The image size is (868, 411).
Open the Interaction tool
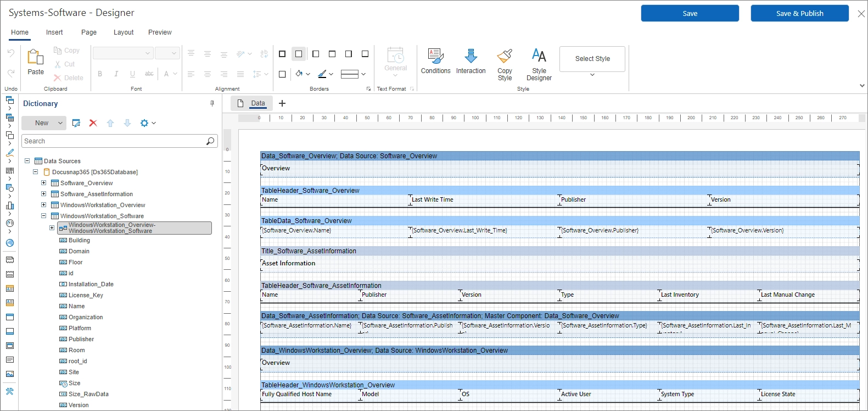[471, 56]
